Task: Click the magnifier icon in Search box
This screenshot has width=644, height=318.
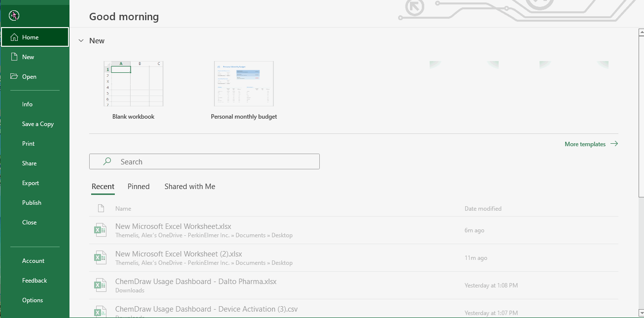Action: point(107,161)
